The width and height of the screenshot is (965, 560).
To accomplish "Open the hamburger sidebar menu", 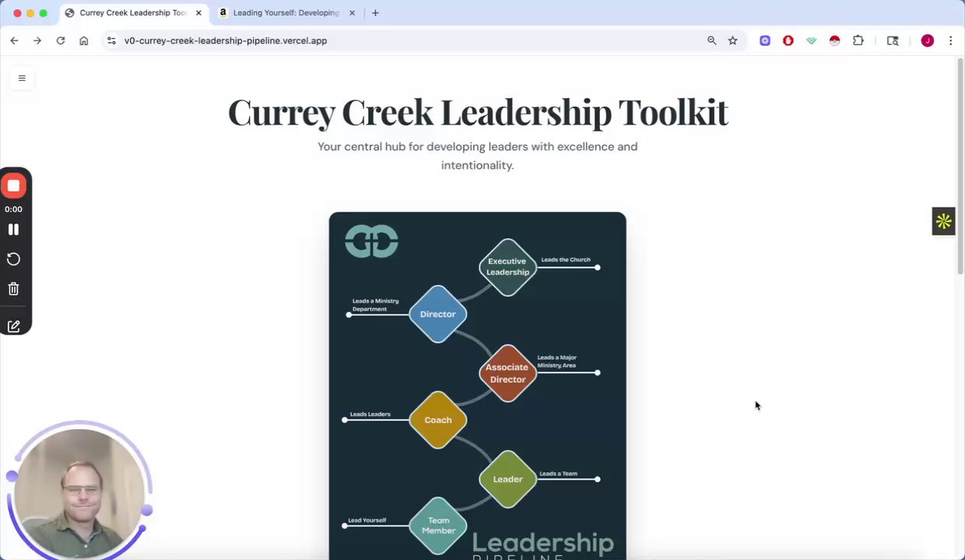I will 22,78.
